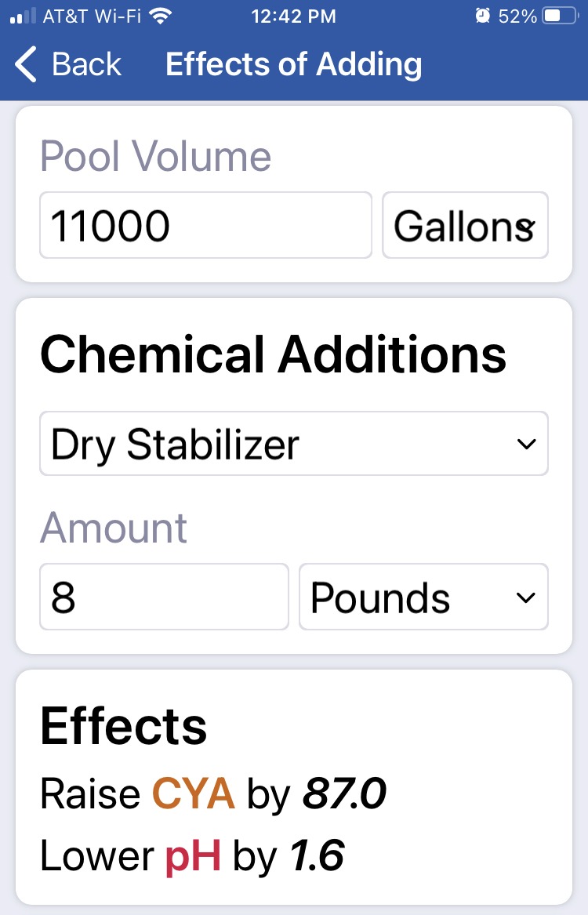588x915 pixels.
Task: Tap the Effects of Adding page title
Action: click(x=293, y=64)
